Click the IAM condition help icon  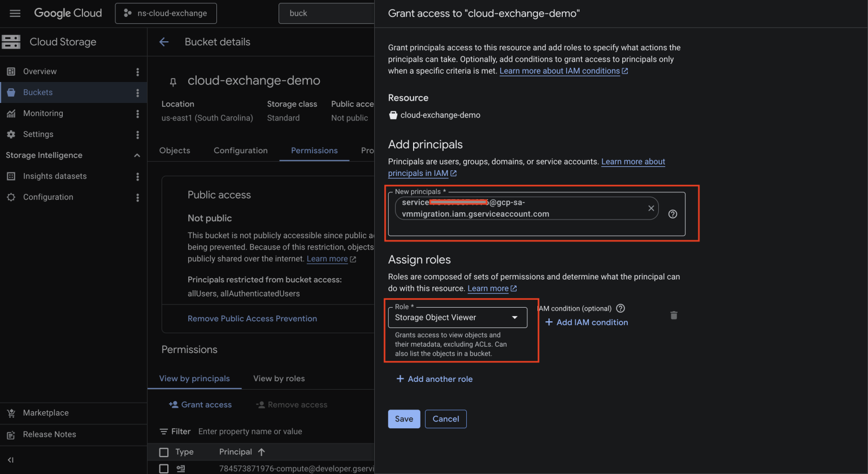pos(620,308)
